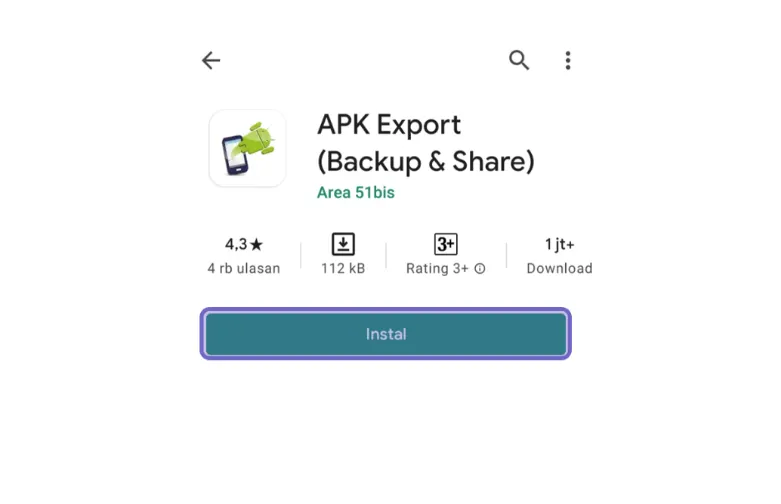This screenshot has height=504, width=781.
Task: Click the download size box icon
Action: [x=343, y=244]
